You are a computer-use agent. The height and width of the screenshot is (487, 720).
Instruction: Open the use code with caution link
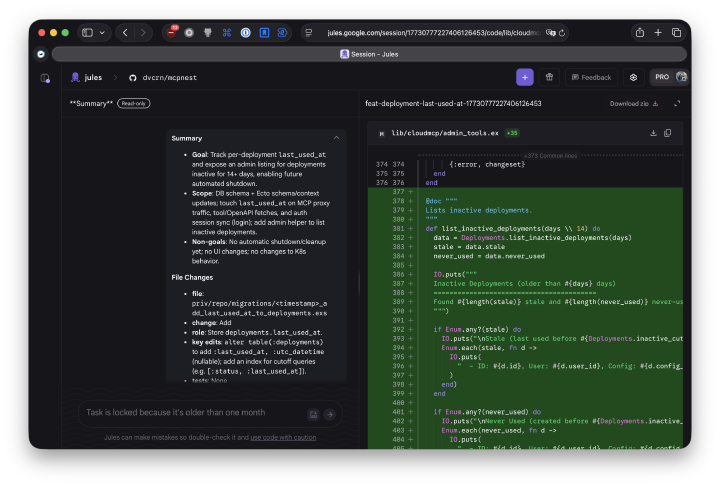tap(283, 437)
